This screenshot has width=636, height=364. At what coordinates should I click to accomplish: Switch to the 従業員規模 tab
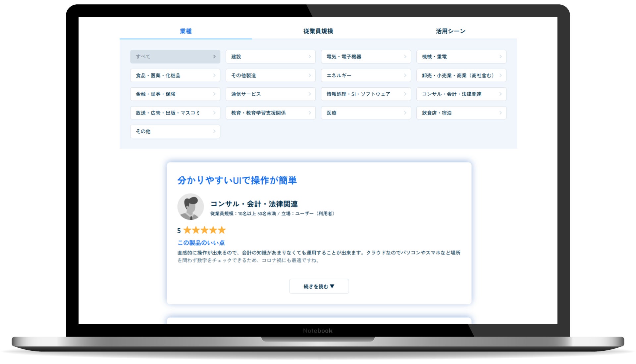tap(318, 31)
